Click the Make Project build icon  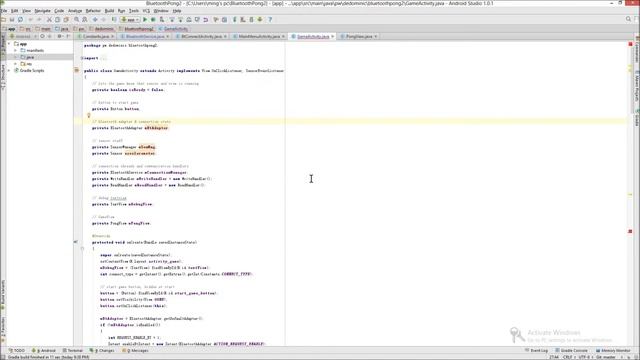pos(114,20)
